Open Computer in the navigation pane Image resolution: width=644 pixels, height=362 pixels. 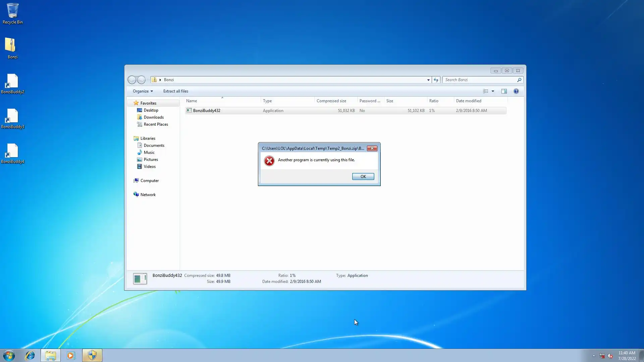[149, 181]
